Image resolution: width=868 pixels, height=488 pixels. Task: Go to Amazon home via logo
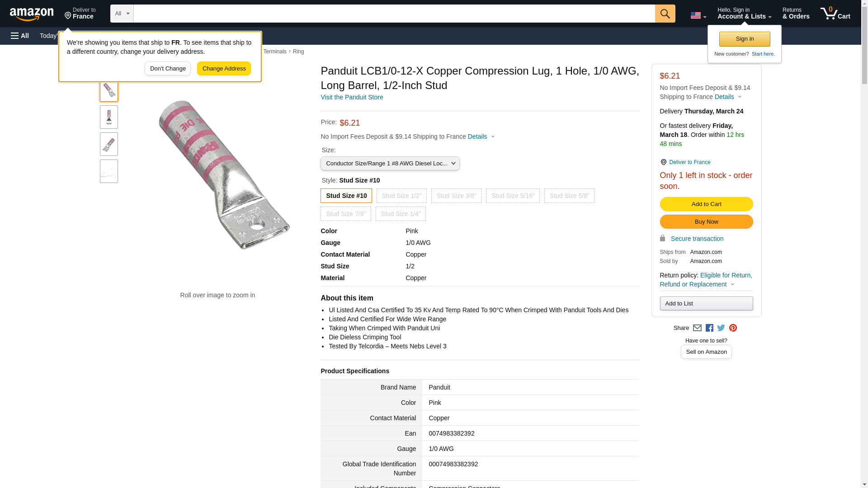(x=32, y=14)
